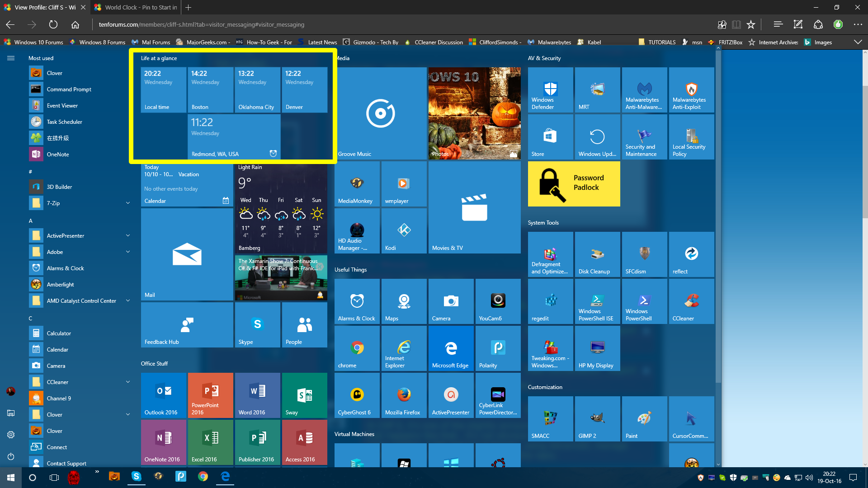Open the Outlook 2016 tile
The image size is (868, 488).
point(163,395)
